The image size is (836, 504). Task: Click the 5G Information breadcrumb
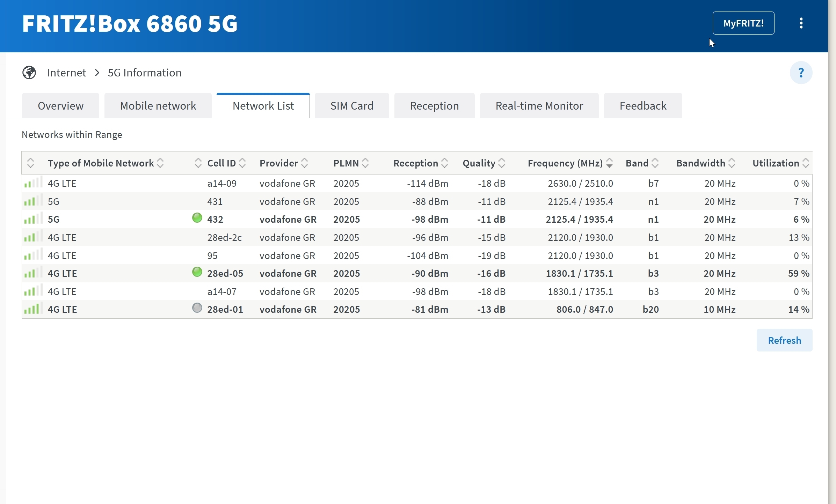click(145, 73)
